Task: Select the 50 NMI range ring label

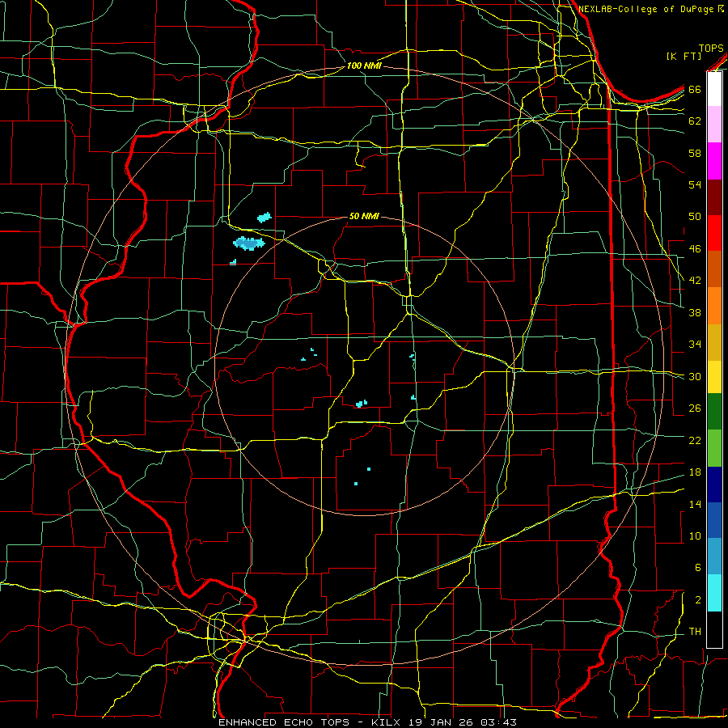Action: click(364, 216)
